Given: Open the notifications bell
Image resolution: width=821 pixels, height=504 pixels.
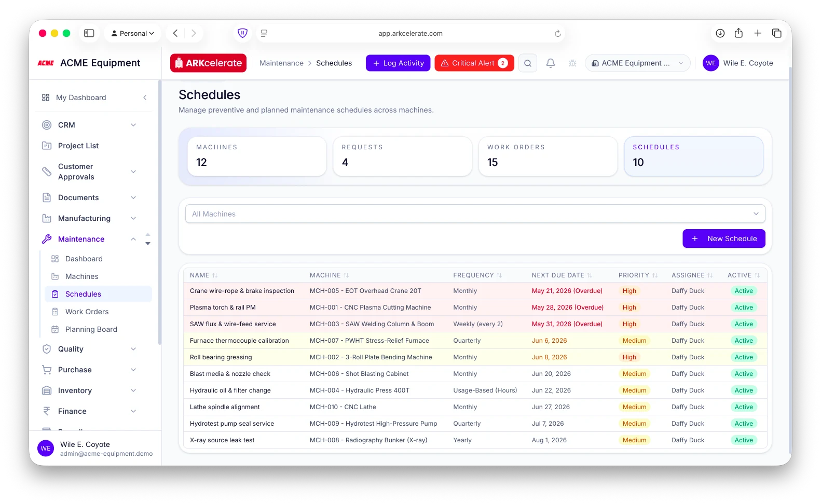Looking at the screenshot, I should 551,63.
